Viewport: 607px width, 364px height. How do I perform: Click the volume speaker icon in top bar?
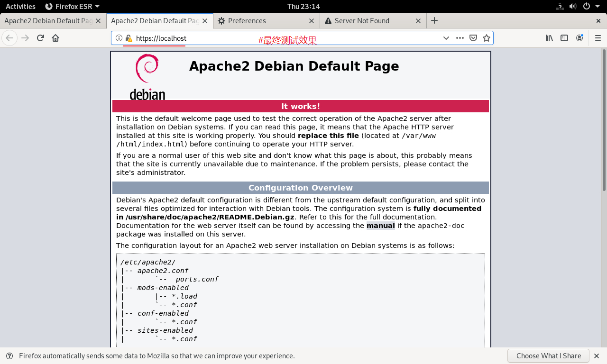pos(573,6)
